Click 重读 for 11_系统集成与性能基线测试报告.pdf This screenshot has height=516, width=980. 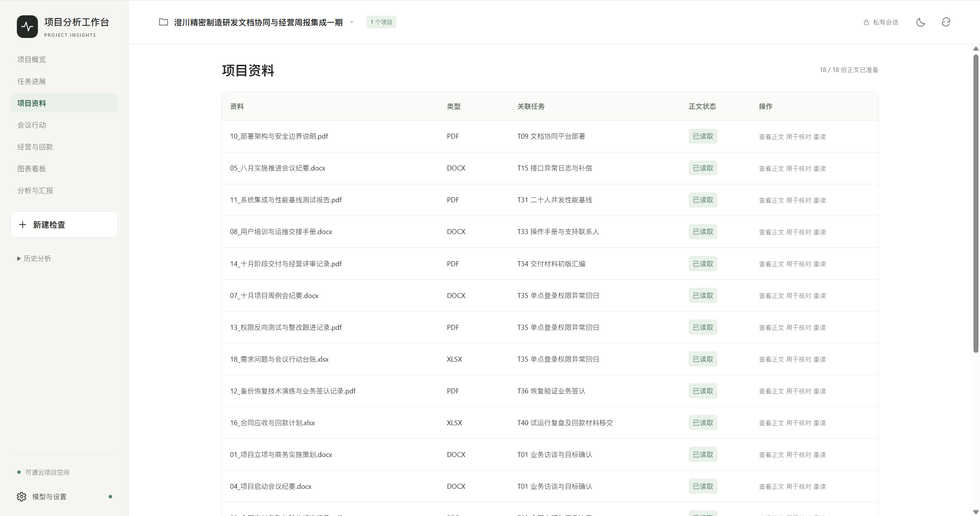click(x=820, y=200)
